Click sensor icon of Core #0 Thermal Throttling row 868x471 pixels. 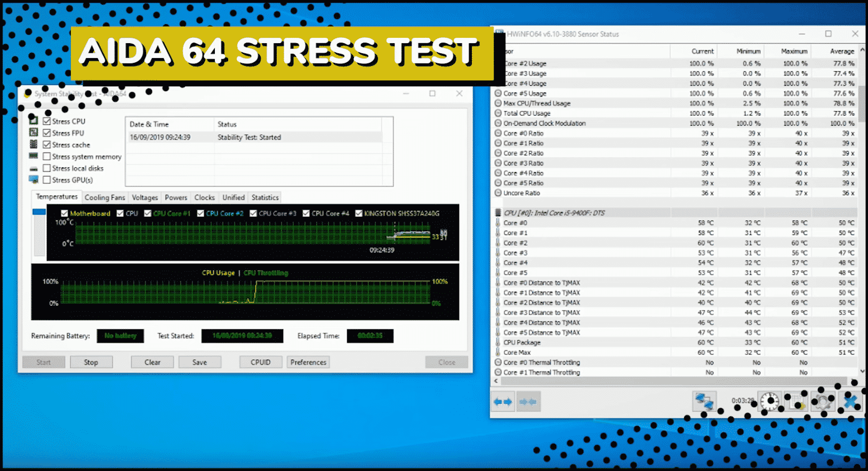point(499,362)
